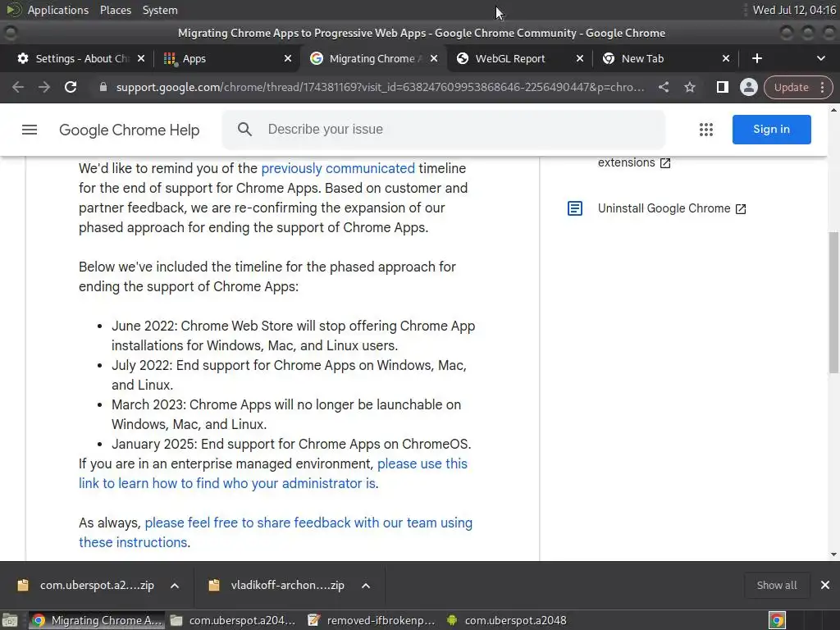
Task: Click the search magnifier icon
Action: (x=244, y=129)
